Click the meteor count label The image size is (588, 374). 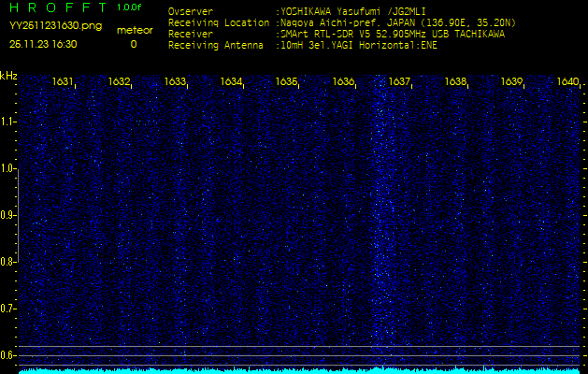click(134, 30)
